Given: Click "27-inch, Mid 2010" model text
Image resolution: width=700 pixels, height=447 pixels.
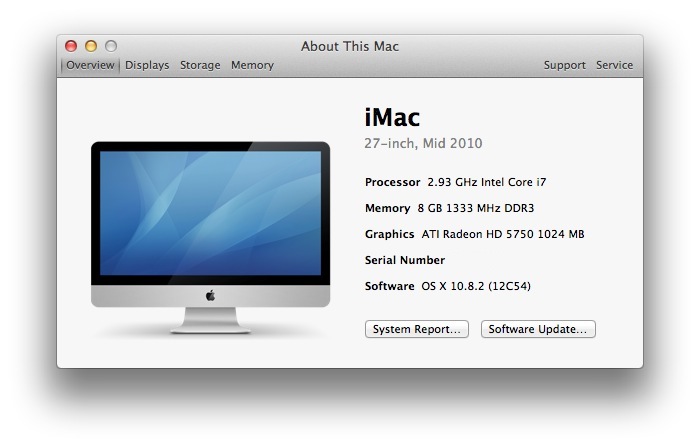Looking at the screenshot, I should coord(423,143).
